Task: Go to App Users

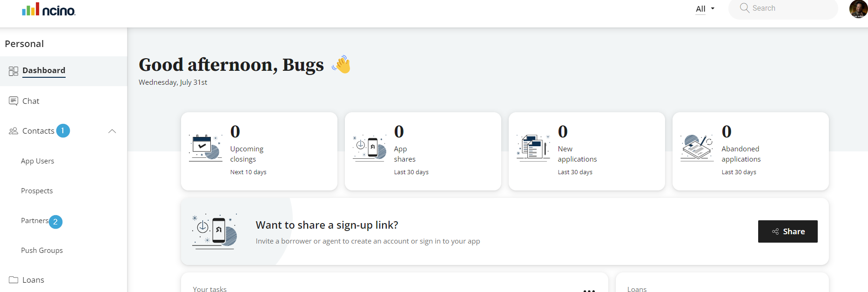Action: click(x=37, y=161)
